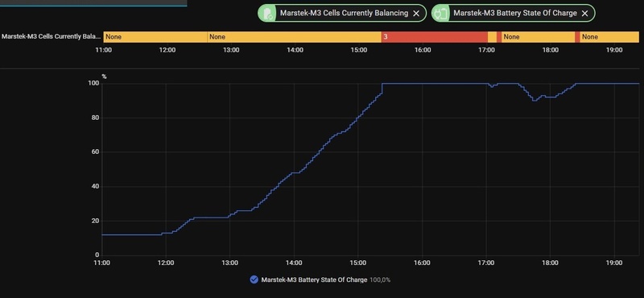Screen dimensions: 644x298
Task: Remove the Marstek-M3 Cells Currently Balancing chip
Action: 416,13
